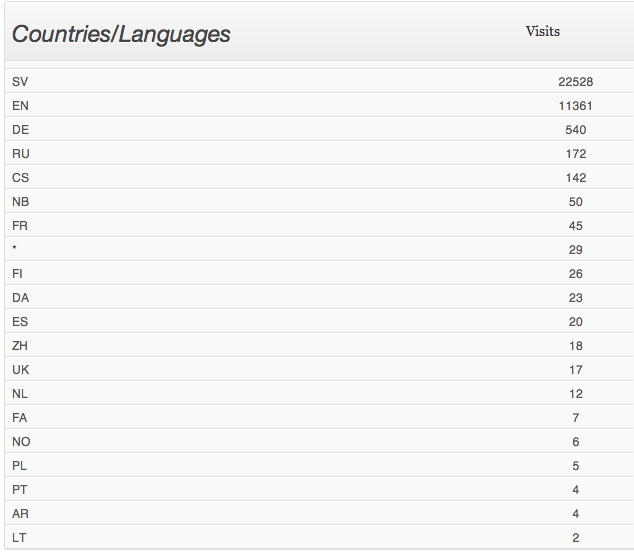Click the NB row label

21,201
